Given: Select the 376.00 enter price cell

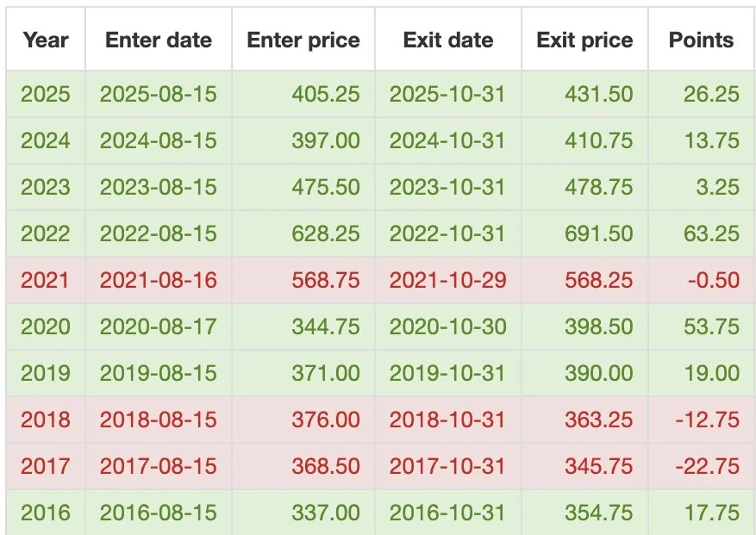Looking at the screenshot, I should click(303, 420).
